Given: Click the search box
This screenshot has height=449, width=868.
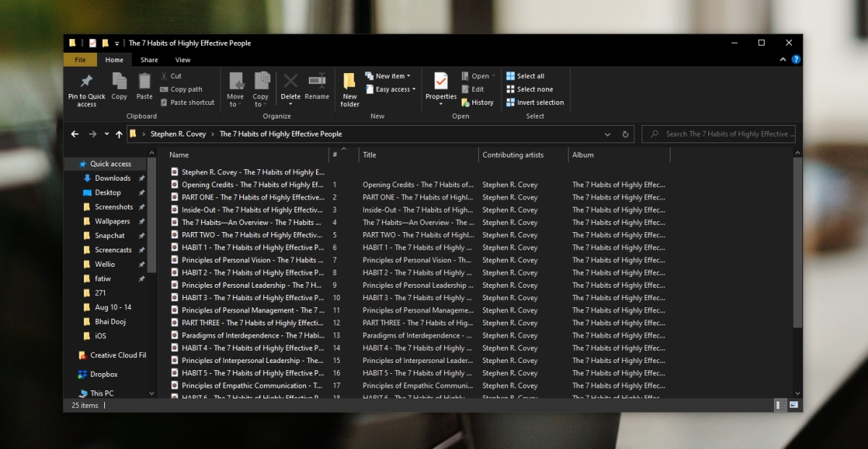Looking at the screenshot, I should tap(719, 134).
